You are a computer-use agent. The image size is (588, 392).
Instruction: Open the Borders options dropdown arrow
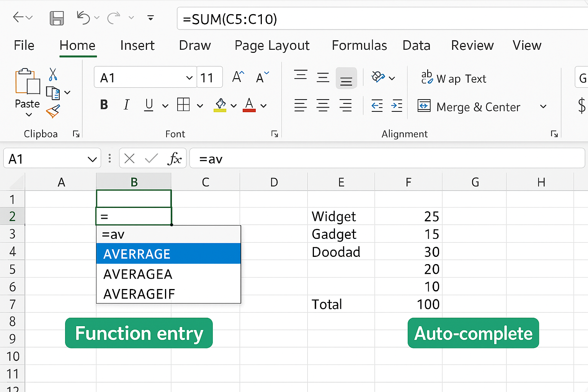pyautogui.click(x=200, y=106)
